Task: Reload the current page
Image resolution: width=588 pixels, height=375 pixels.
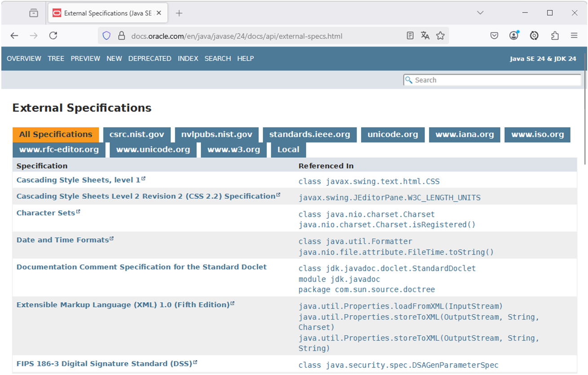Action: click(x=53, y=36)
